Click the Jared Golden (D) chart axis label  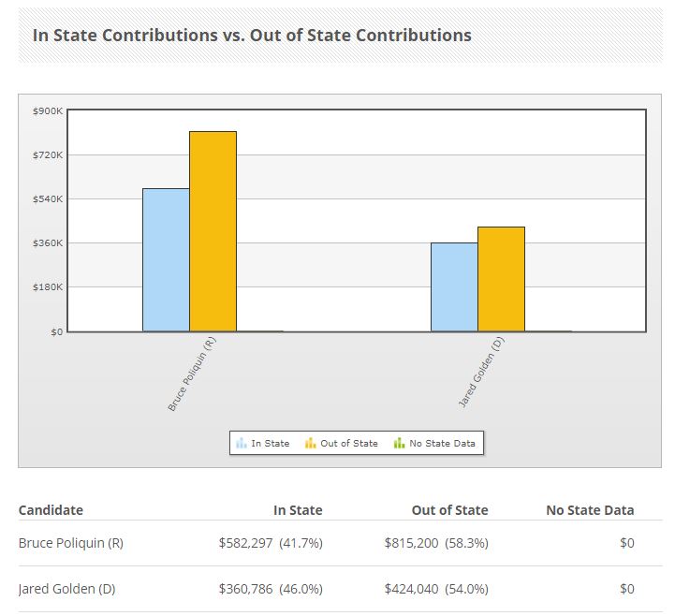click(481, 371)
